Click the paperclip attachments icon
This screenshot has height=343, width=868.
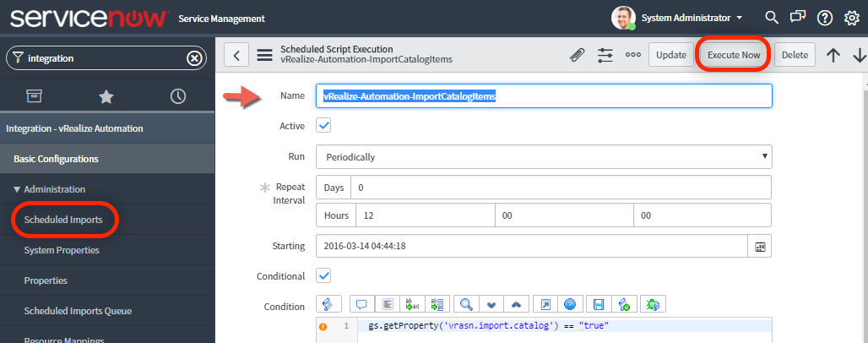(577, 55)
